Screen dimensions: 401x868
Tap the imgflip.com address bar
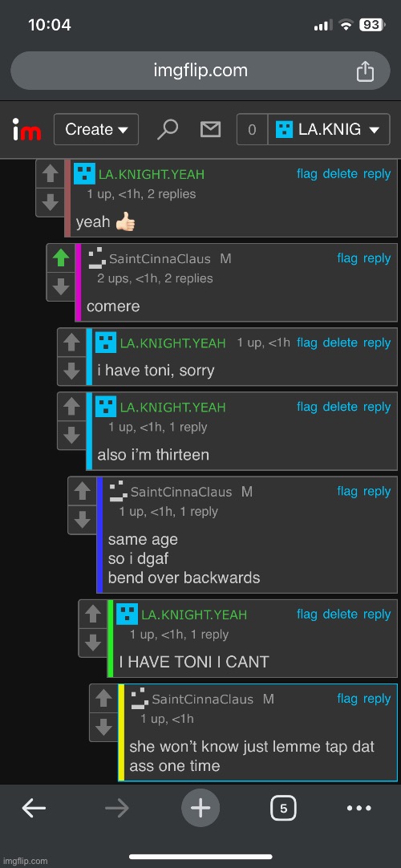pos(200,71)
